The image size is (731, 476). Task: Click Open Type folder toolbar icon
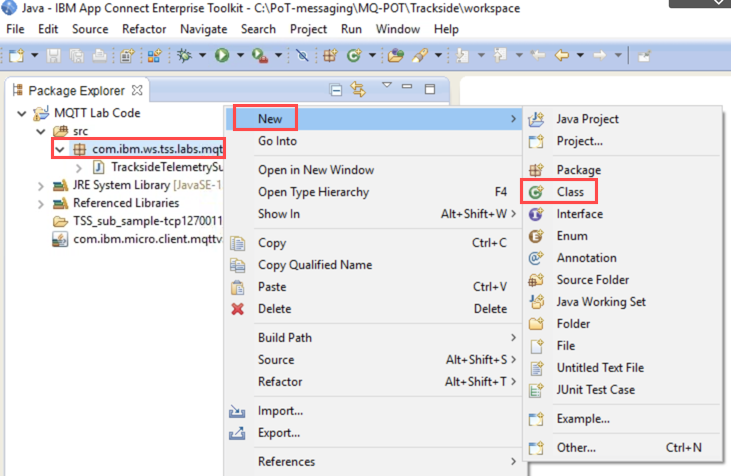(x=395, y=56)
